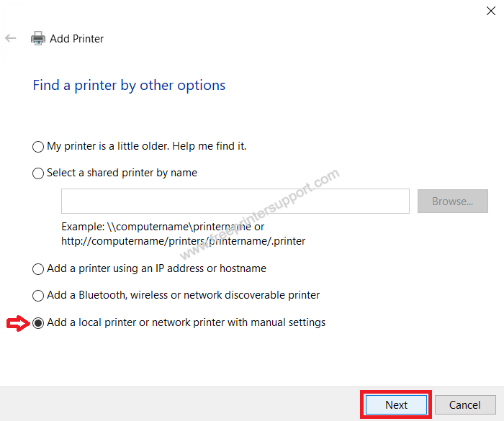Click the Next button
Screen dimensions: 504x421
(x=396, y=405)
